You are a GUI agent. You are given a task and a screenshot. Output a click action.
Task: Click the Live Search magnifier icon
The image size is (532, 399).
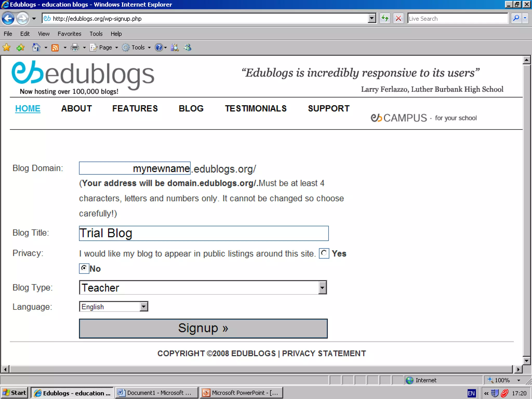[516, 18]
